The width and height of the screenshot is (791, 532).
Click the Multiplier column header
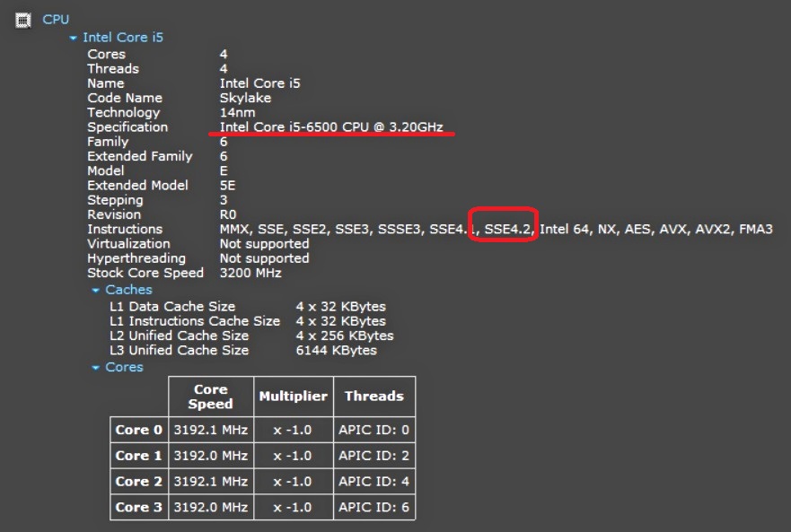click(x=294, y=397)
